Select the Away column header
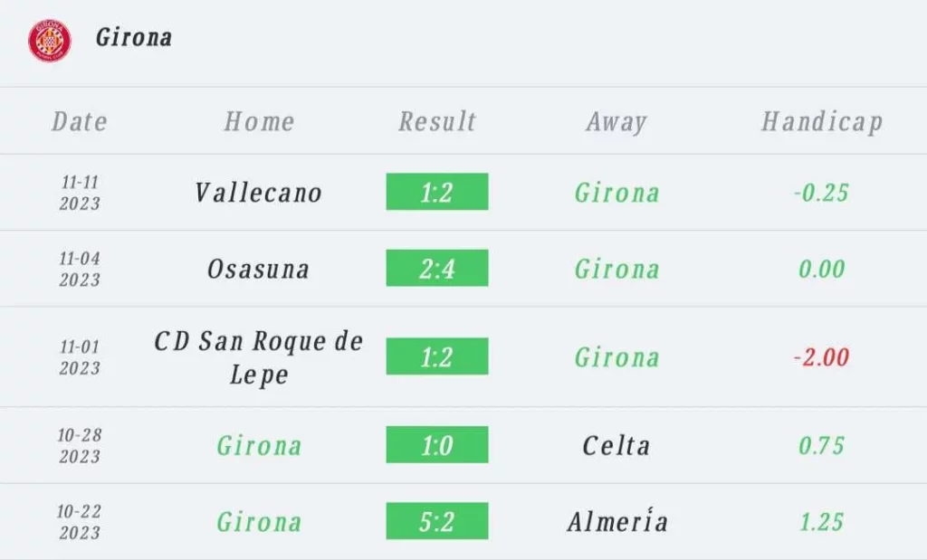This screenshot has height=560, width=927. click(616, 122)
